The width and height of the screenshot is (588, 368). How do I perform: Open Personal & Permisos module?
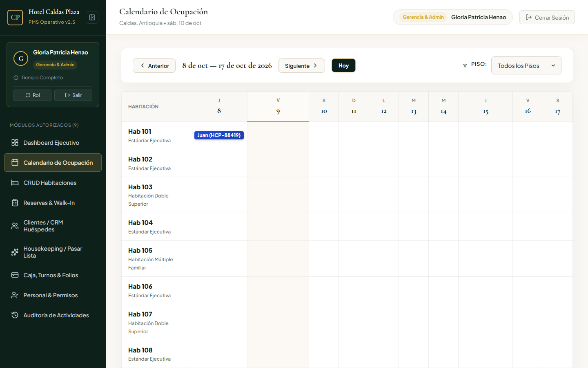pyautogui.click(x=53, y=295)
